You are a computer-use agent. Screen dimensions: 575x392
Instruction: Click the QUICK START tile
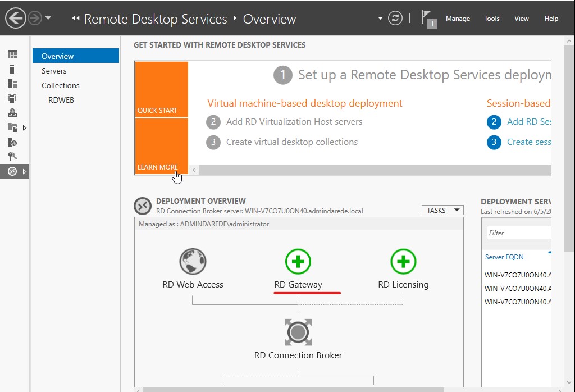162,89
